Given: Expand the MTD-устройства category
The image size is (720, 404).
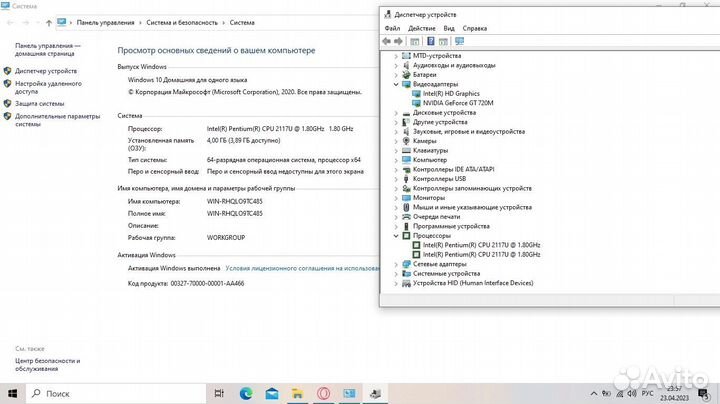Looking at the screenshot, I should click(x=396, y=56).
